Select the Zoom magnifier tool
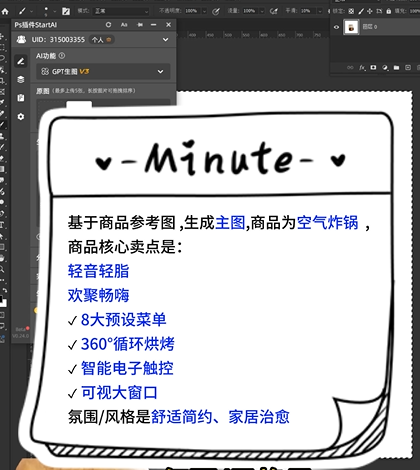The image size is (420, 470). (x=2, y=269)
